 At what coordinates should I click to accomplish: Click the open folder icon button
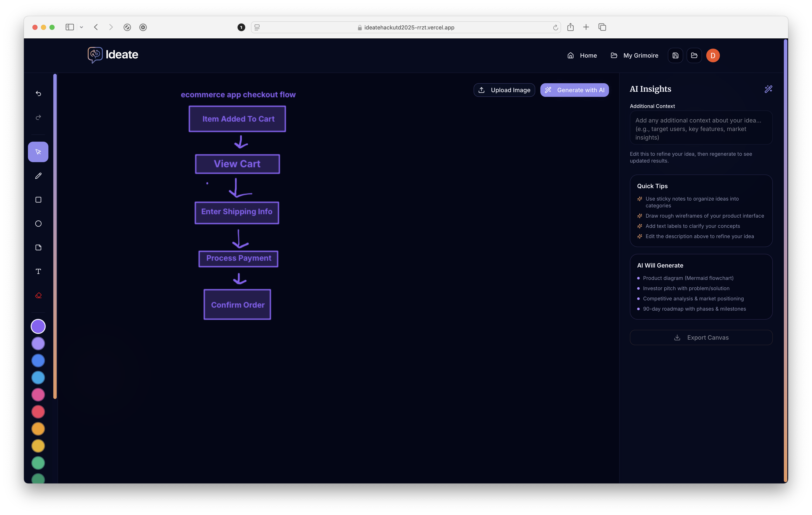[694, 55]
